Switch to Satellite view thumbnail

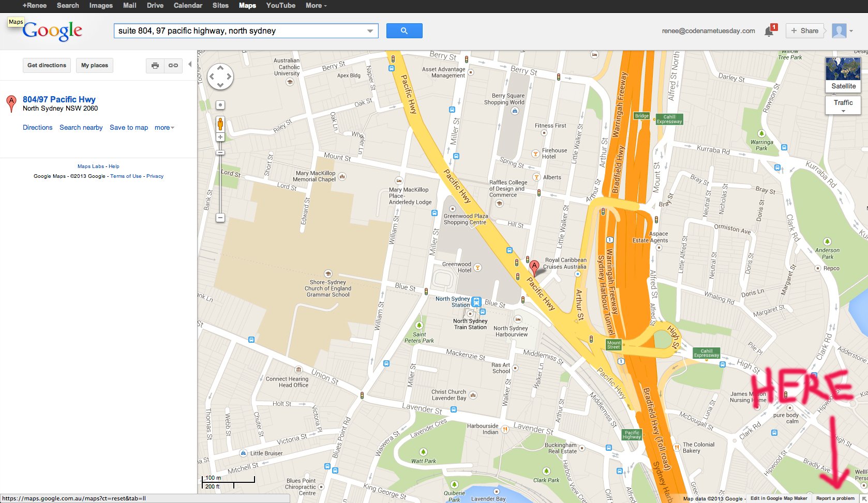(843, 74)
